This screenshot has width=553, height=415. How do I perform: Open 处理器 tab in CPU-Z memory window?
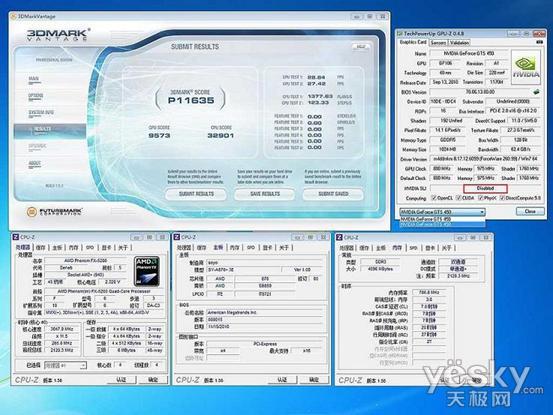coord(346,248)
